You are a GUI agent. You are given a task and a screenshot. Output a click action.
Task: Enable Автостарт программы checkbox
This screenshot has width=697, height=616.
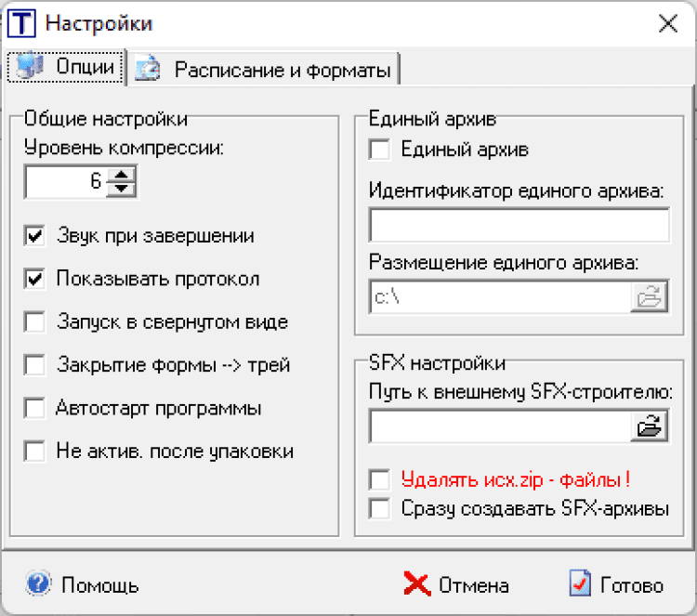click(x=35, y=408)
